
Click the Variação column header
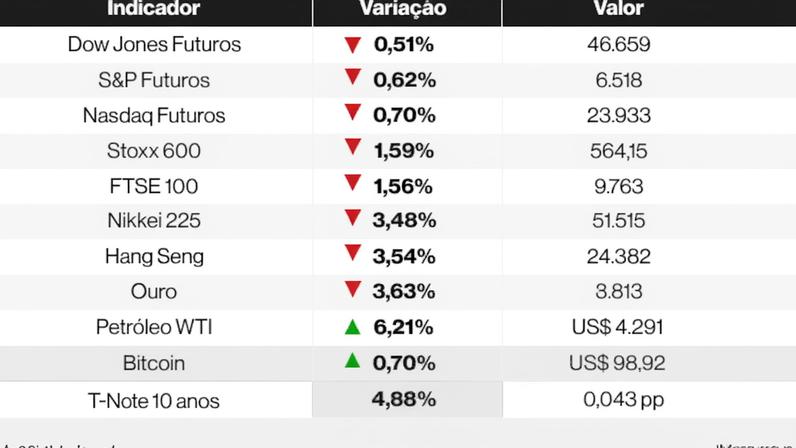point(402,9)
